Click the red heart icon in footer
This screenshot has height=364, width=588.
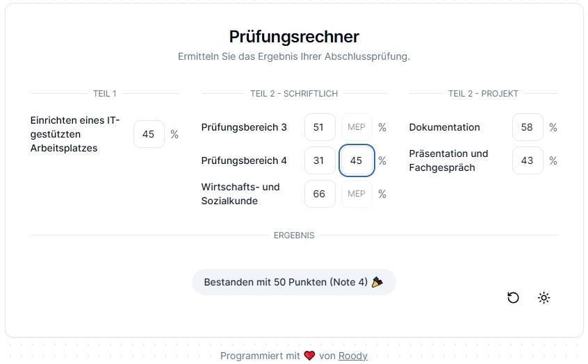tap(309, 356)
